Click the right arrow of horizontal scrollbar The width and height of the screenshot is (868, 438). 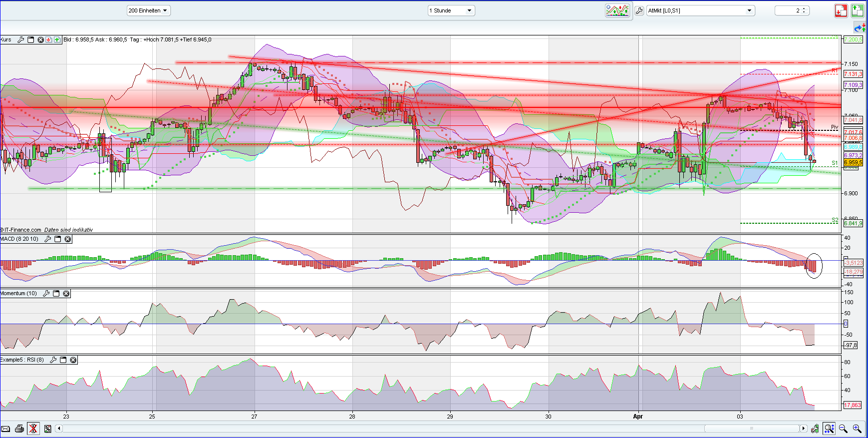tap(803, 429)
